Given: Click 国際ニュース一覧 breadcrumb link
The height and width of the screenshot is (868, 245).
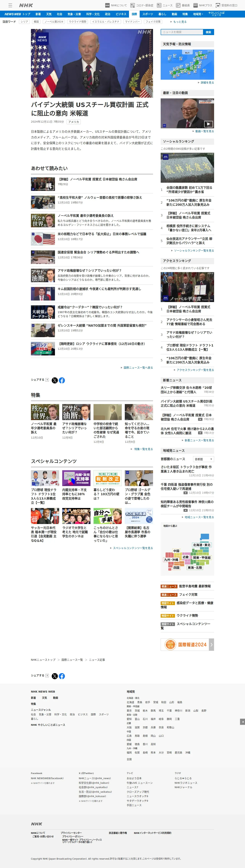Looking at the screenshot, I should coord(72,660).
